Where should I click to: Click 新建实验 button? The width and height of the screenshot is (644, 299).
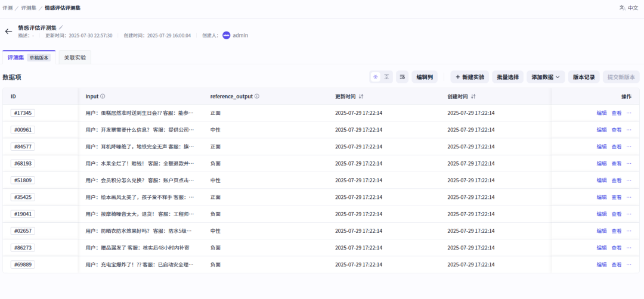pos(470,77)
